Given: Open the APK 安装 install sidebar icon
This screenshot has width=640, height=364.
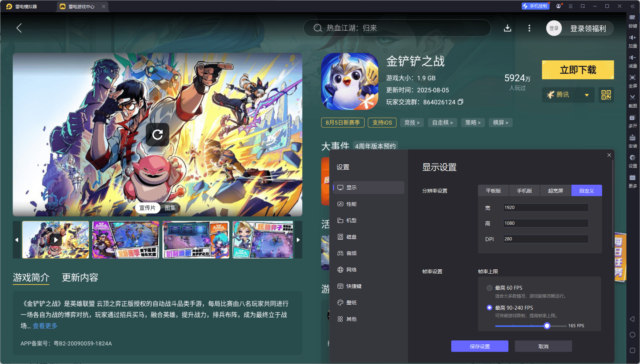Looking at the screenshot, I should 632,141.
